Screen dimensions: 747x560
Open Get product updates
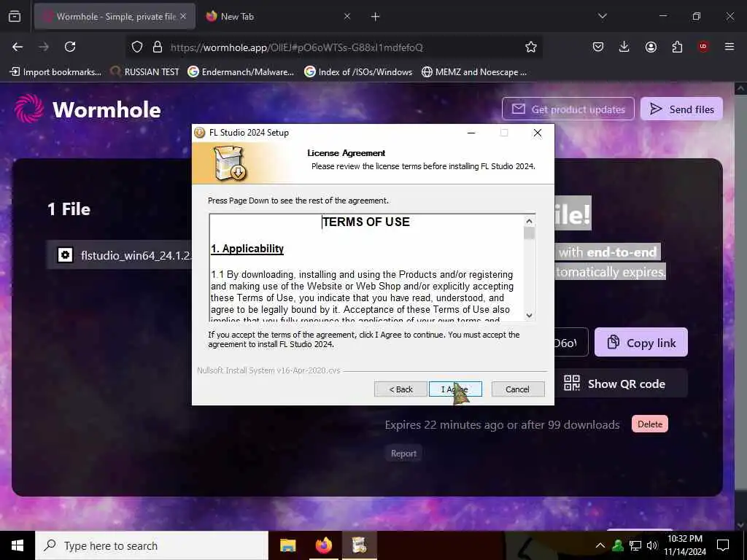(x=568, y=109)
